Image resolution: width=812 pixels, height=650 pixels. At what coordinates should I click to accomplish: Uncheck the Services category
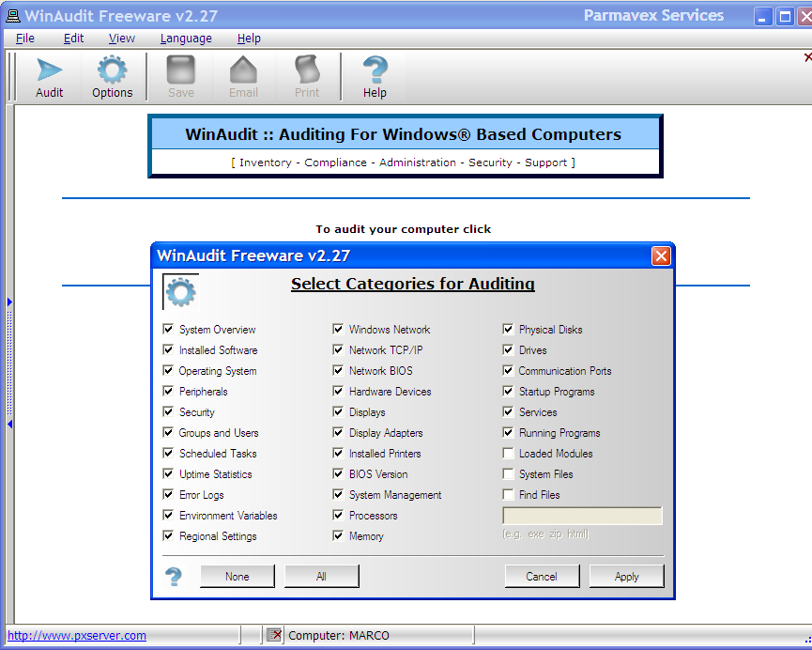click(x=508, y=412)
